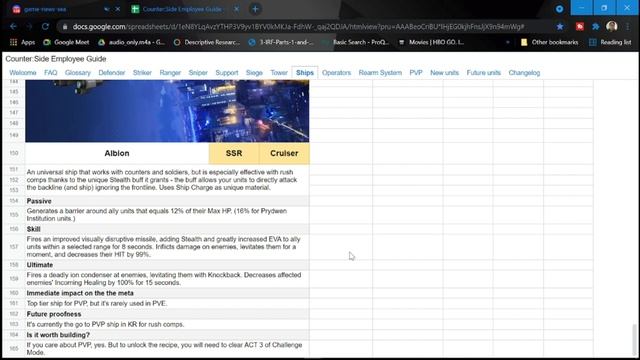
Task: Open the Chrome three-dot menu
Action: (x=628, y=27)
